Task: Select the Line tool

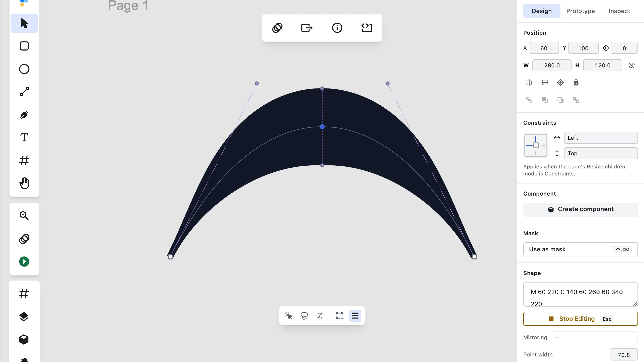Action: coord(24,92)
